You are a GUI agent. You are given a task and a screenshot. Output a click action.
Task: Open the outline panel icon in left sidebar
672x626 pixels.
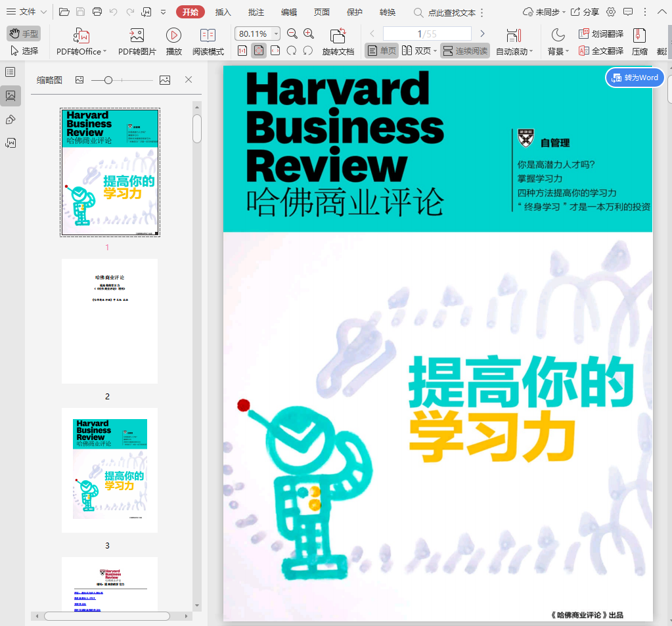(11, 72)
